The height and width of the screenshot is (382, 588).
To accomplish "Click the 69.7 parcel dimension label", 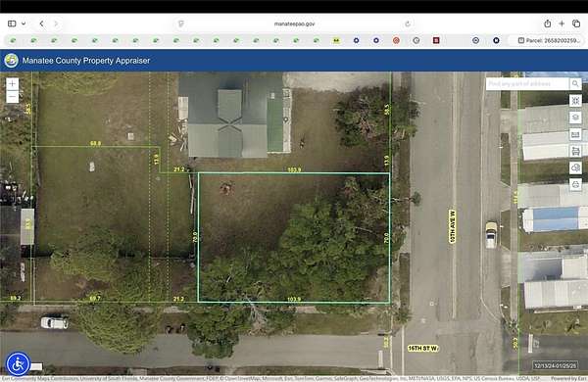I will [x=95, y=299].
